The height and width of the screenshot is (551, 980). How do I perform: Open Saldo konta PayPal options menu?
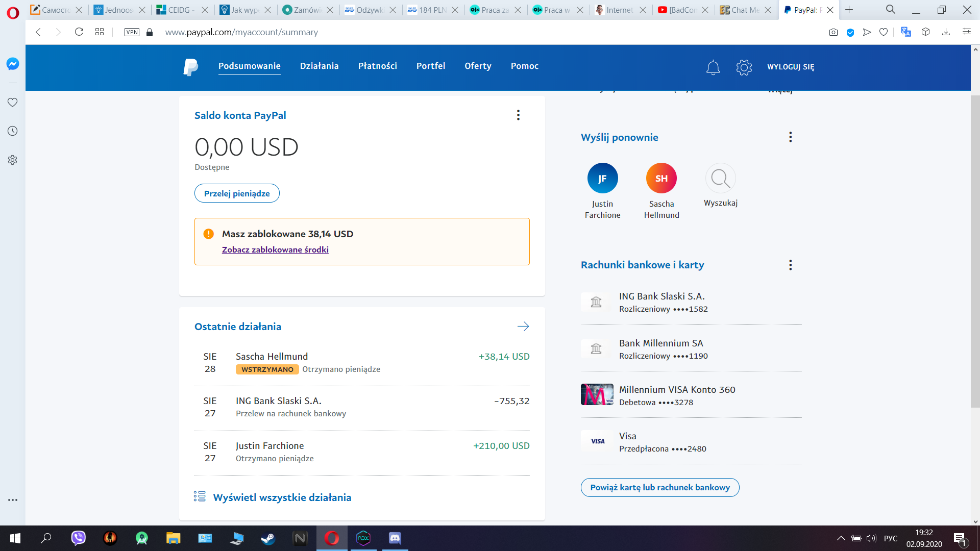[x=518, y=115]
